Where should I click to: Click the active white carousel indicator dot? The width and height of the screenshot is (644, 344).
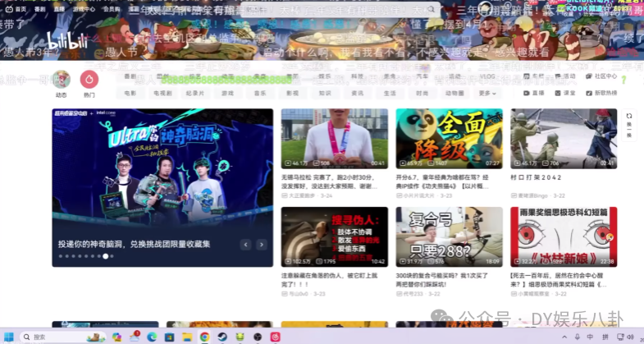point(106,256)
